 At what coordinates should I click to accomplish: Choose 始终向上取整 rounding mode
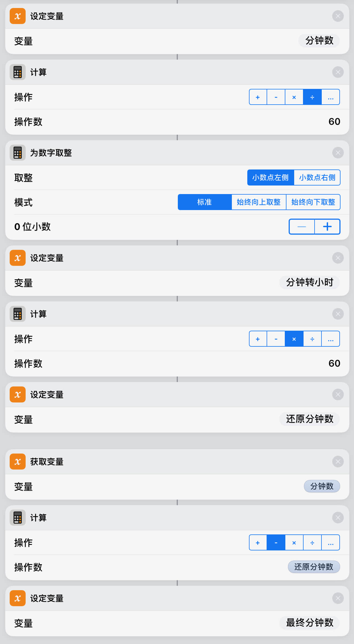tap(259, 202)
